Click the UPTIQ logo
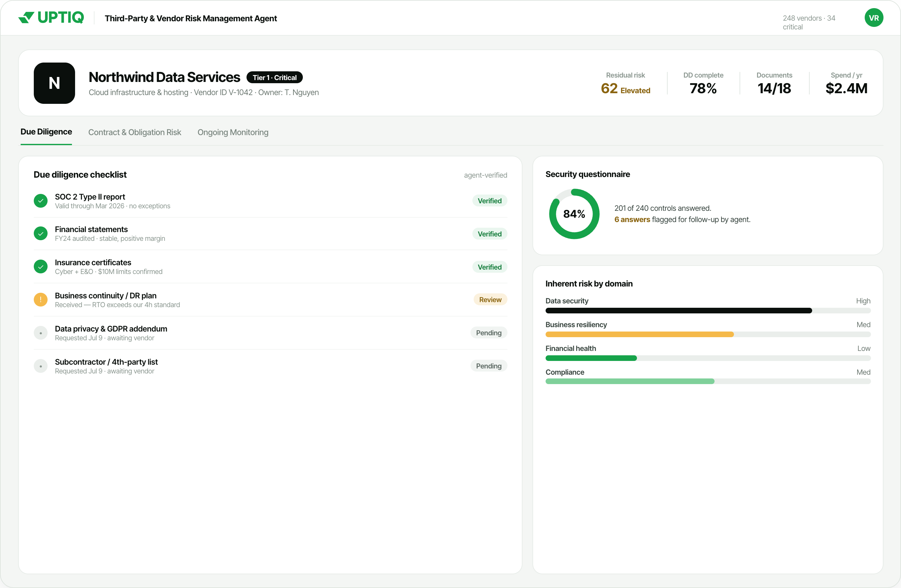Viewport: 901px width, 588px height. pyautogui.click(x=51, y=18)
